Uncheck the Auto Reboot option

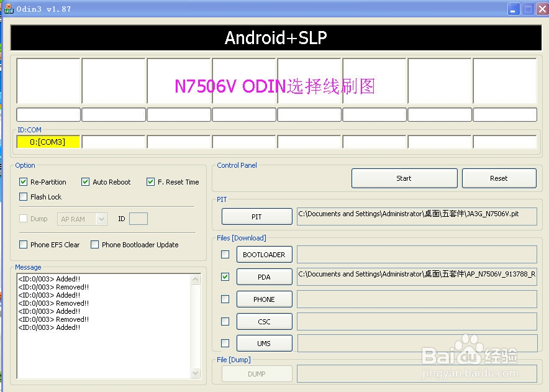(85, 182)
